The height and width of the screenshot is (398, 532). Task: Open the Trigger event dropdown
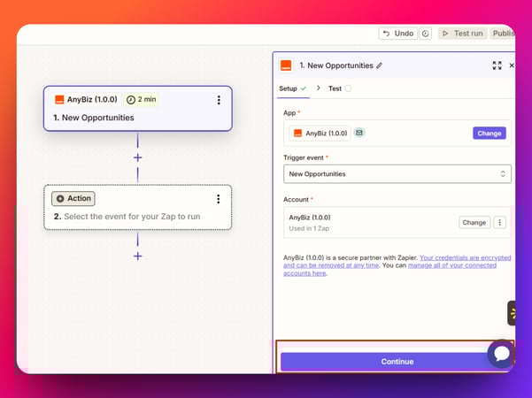click(x=397, y=174)
